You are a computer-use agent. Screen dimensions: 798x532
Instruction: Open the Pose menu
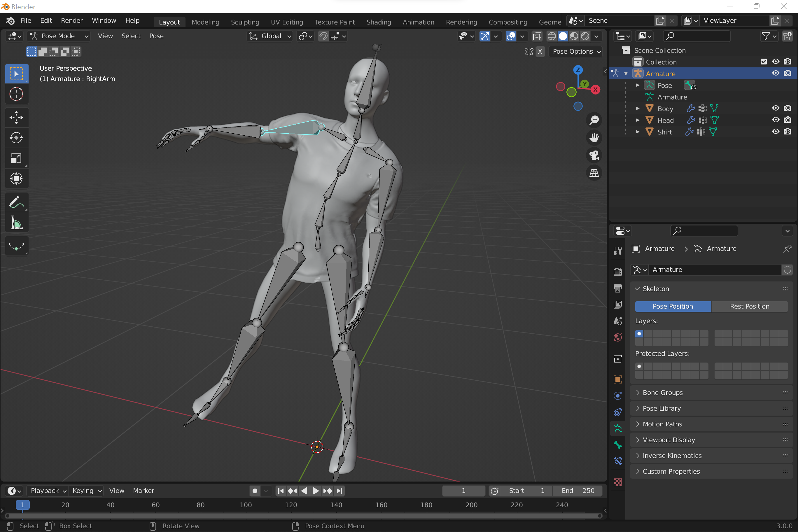[x=156, y=36]
